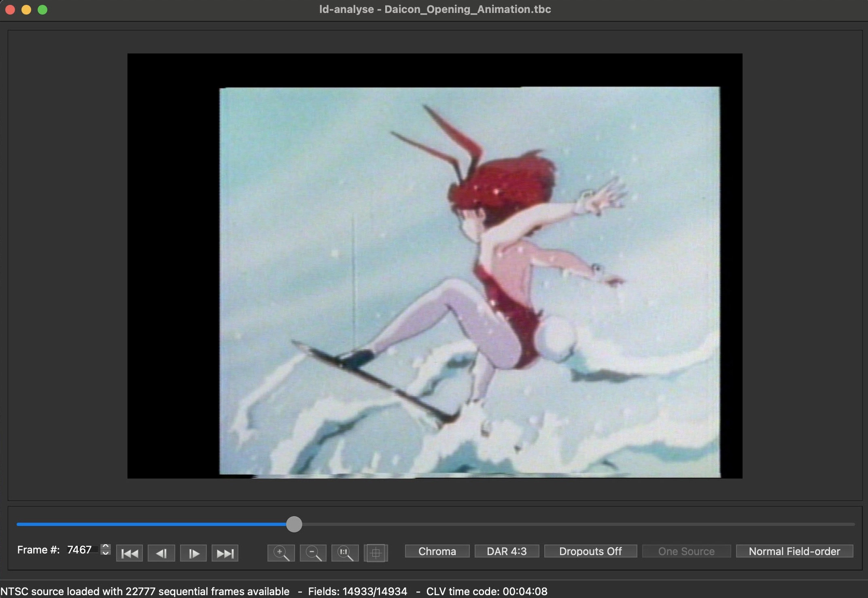Toggle the crosshair mouse mode icon

click(x=376, y=553)
